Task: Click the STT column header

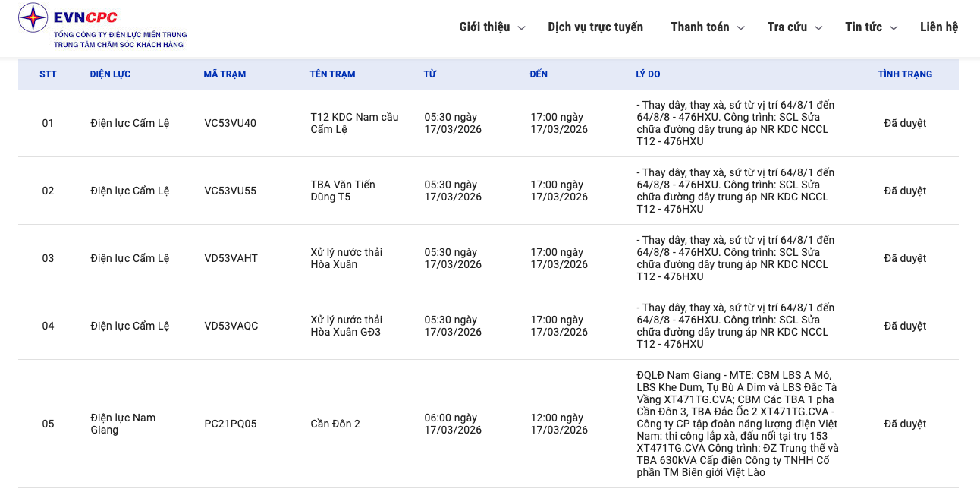Action: [48, 74]
